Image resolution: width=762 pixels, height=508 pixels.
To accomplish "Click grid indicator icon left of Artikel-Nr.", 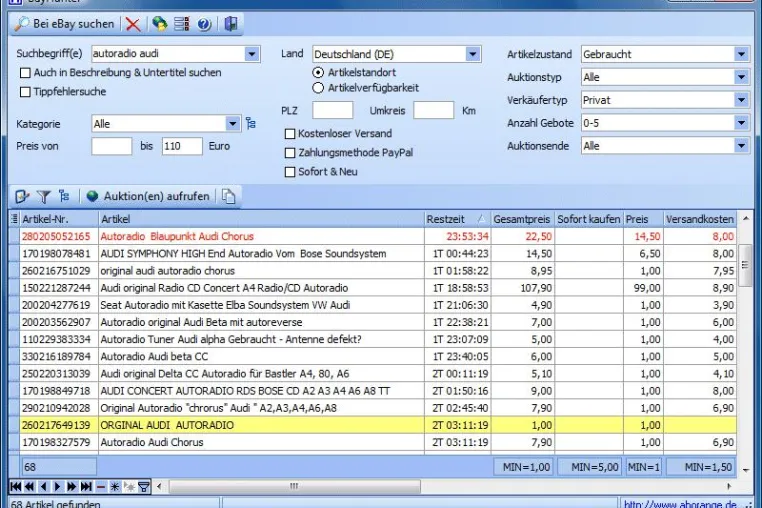I will click(x=14, y=219).
